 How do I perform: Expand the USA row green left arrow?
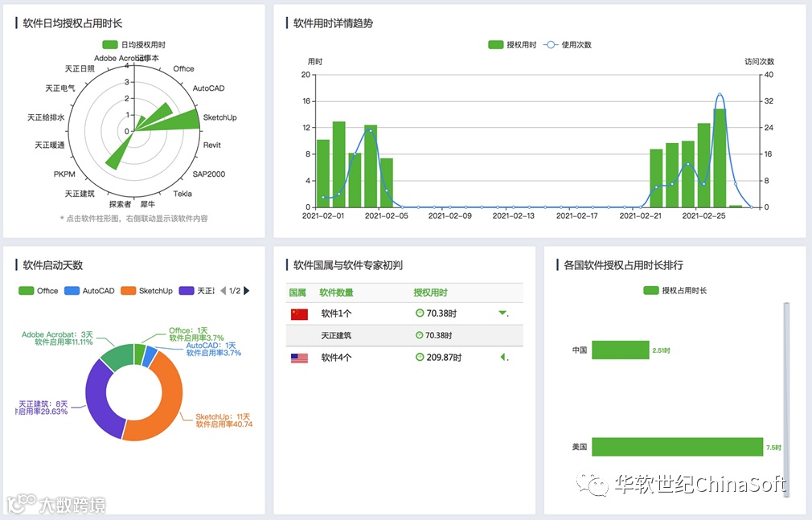tap(502, 357)
